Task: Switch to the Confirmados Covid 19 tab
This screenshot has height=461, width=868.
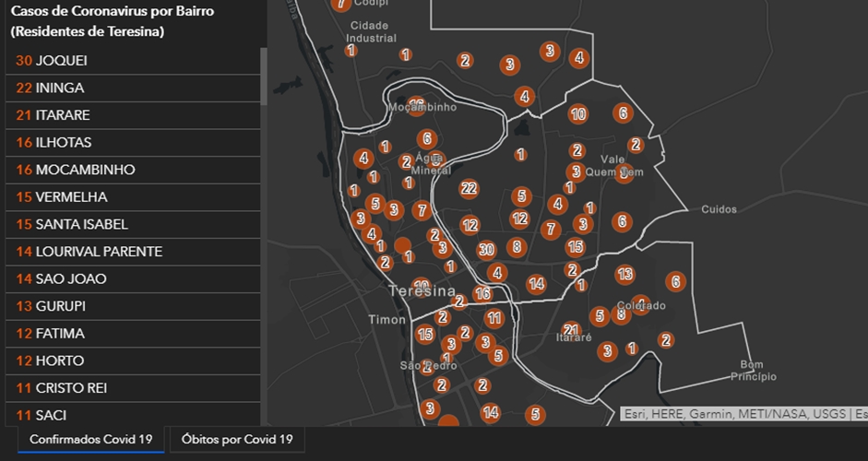Action: [x=90, y=440]
